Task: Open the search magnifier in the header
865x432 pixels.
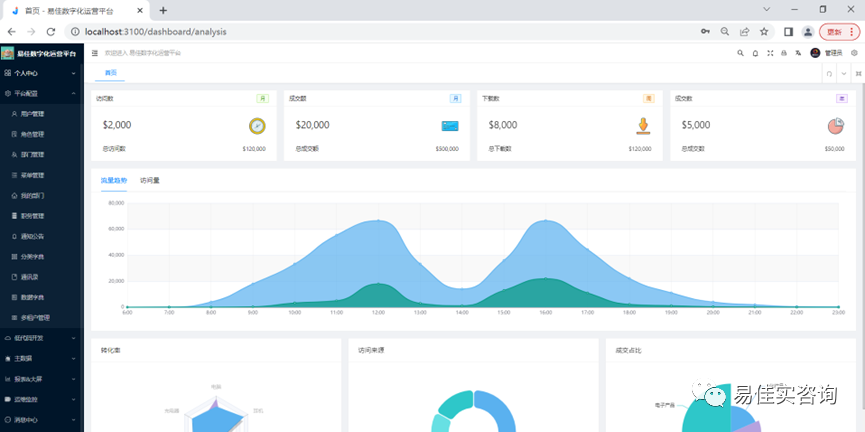Action: pos(740,53)
